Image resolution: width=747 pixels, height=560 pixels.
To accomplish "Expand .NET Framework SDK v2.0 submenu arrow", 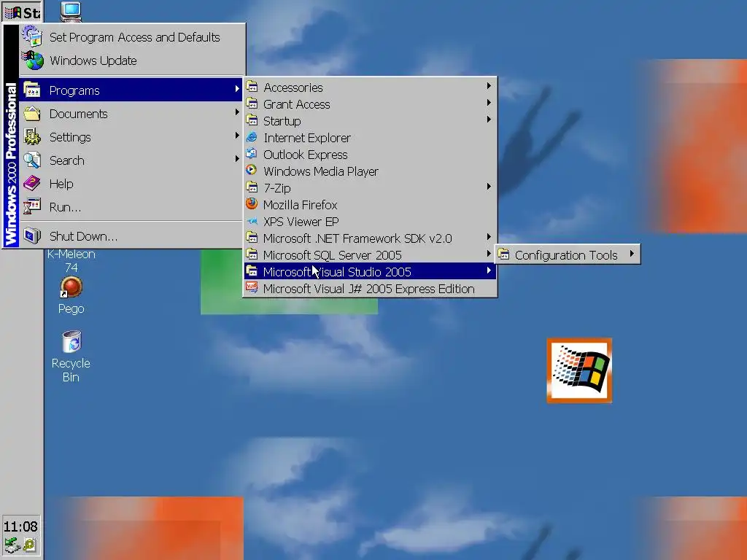I will click(489, 237).
